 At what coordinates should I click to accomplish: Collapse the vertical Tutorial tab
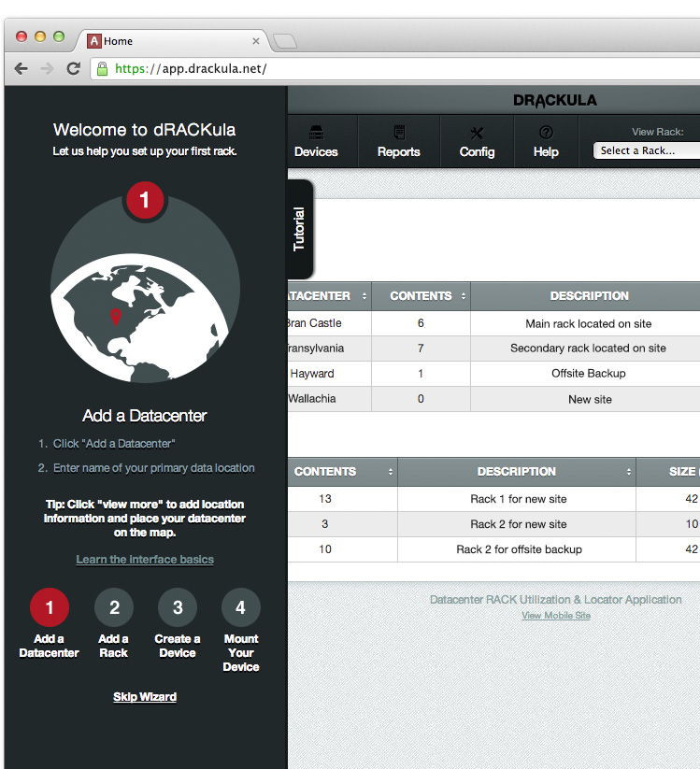300,229
